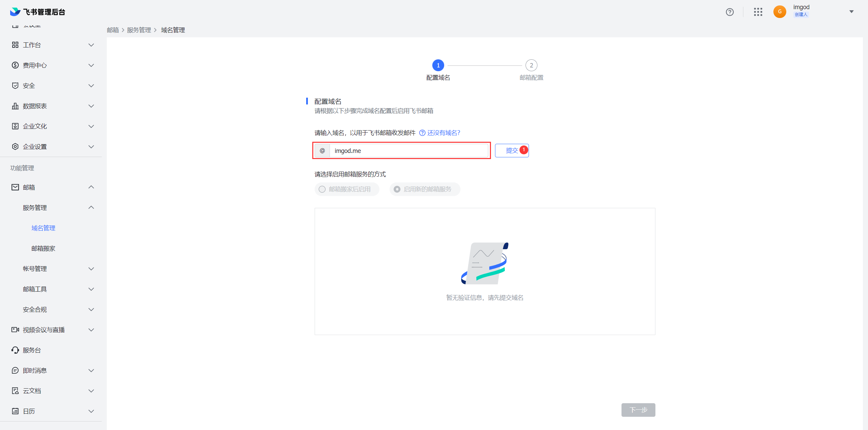Click the headset icon beside 服务台
Screen dimensions: 868x430
pos(15,350)
